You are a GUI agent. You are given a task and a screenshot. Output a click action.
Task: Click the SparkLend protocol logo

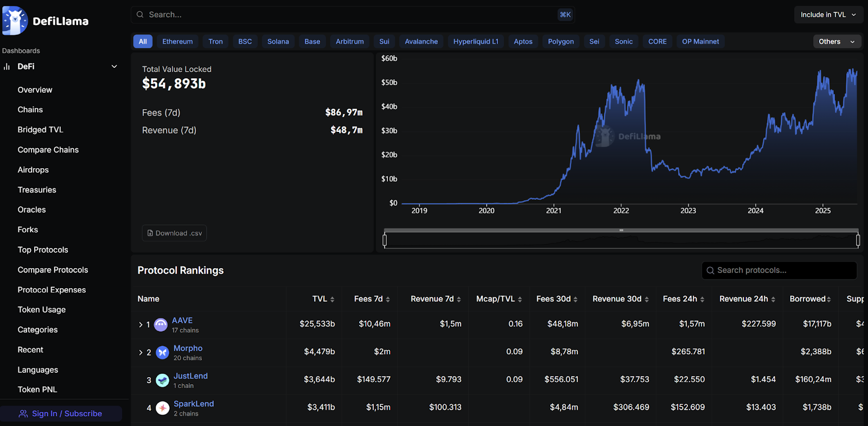point(162,408)
